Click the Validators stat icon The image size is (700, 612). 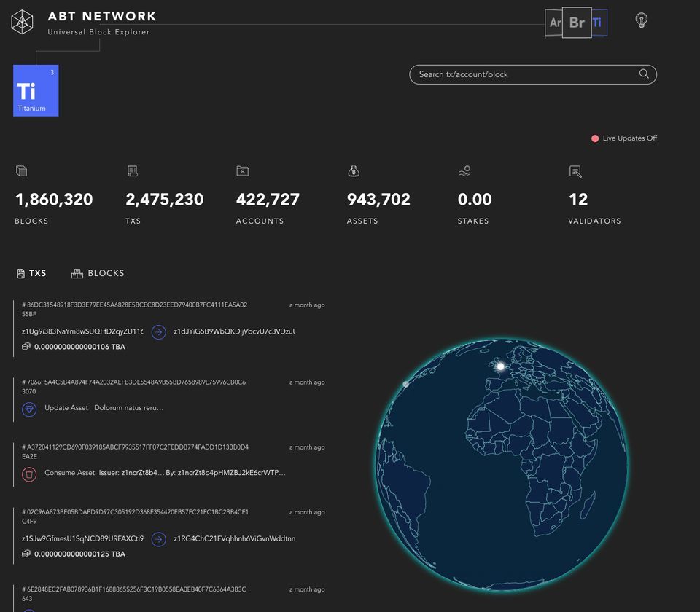575,171
